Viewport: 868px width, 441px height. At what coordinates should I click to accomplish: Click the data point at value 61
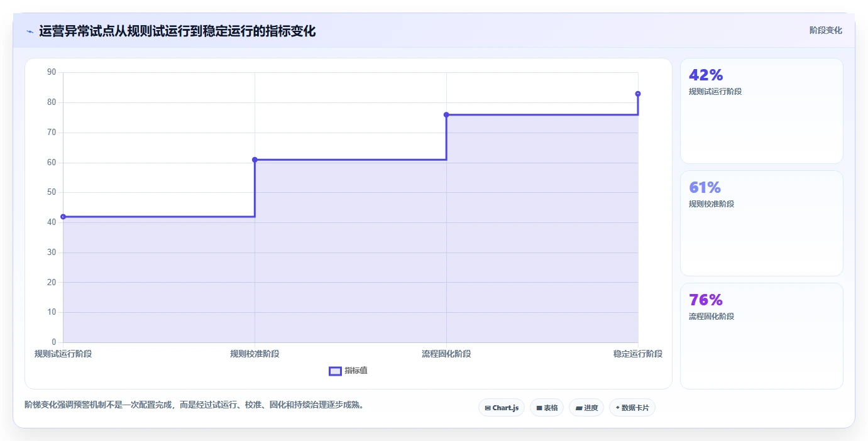255,160
